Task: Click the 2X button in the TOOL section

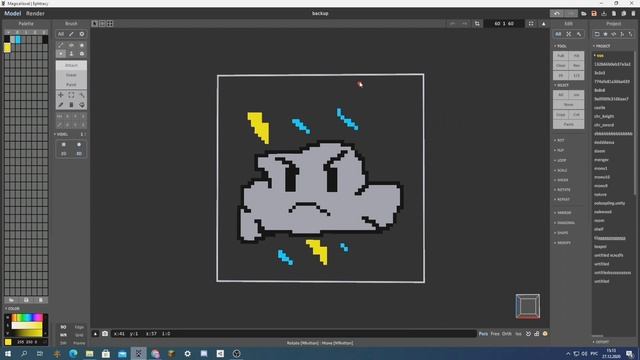Action: pos(561,76)
